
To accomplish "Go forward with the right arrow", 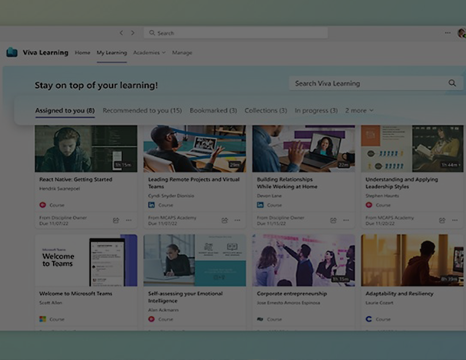I will point(133,33).
